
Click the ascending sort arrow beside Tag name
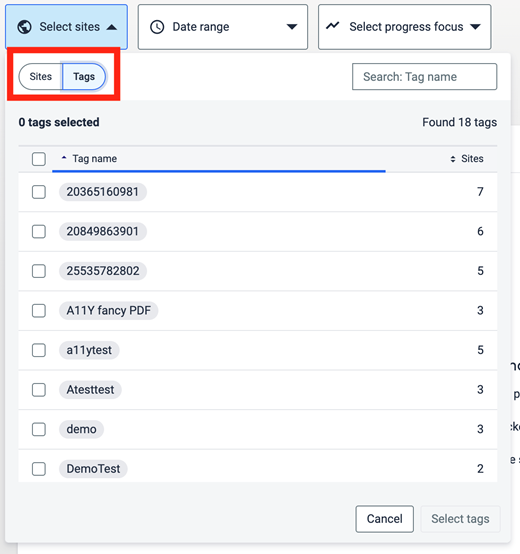coord(64,158)
